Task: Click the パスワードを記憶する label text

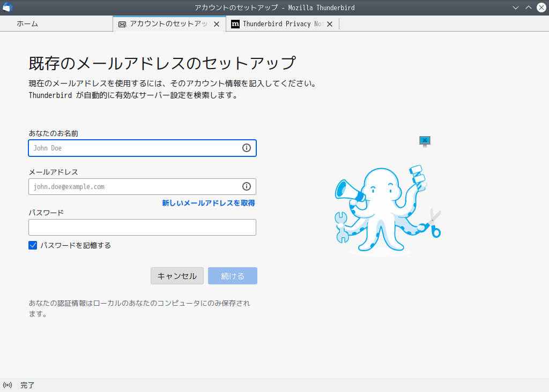Action: point(76,245)
